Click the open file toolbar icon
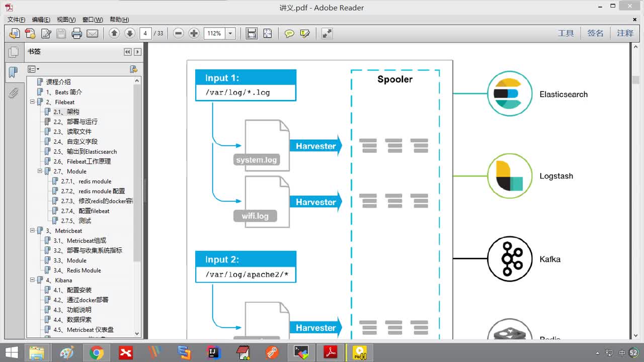 click(x=15, y=34)
